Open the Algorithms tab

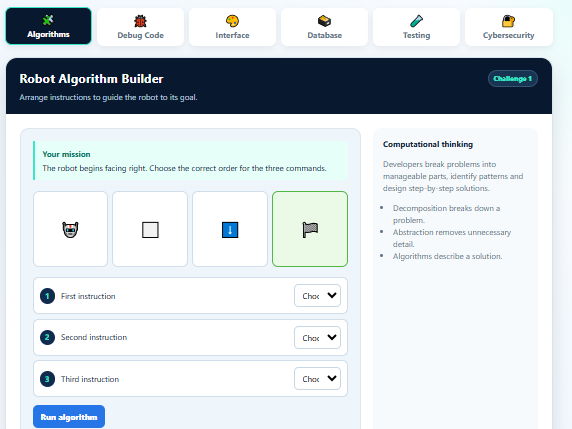[49, 26]
